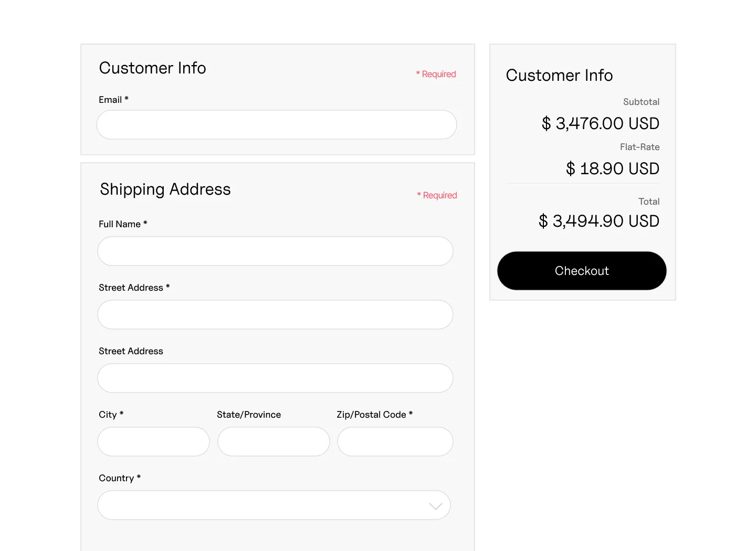The width and height of the screenshot is (756, 551).
Task: Click the Customer Info section heading
Action: coord(152,68)
